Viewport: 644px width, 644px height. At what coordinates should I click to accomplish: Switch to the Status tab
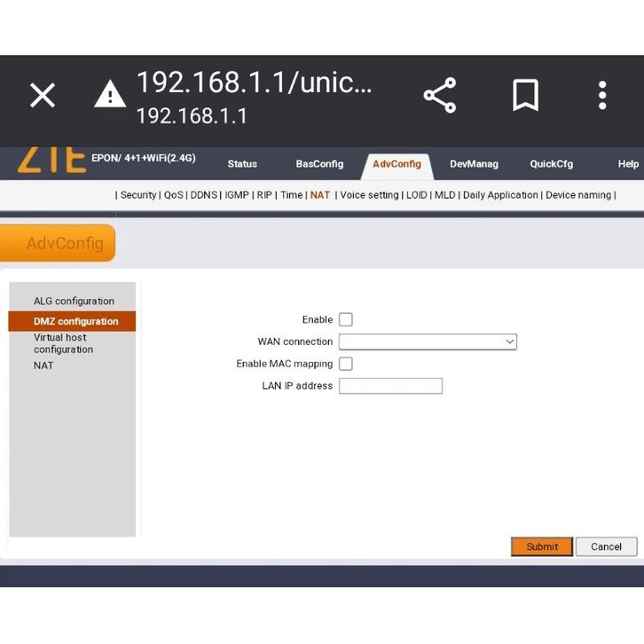(242, 164)
